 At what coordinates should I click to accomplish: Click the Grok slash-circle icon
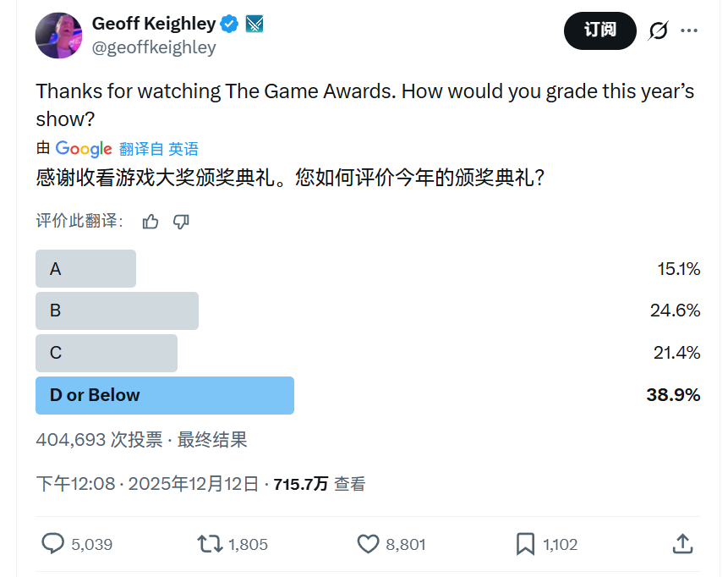pos(658,30)
